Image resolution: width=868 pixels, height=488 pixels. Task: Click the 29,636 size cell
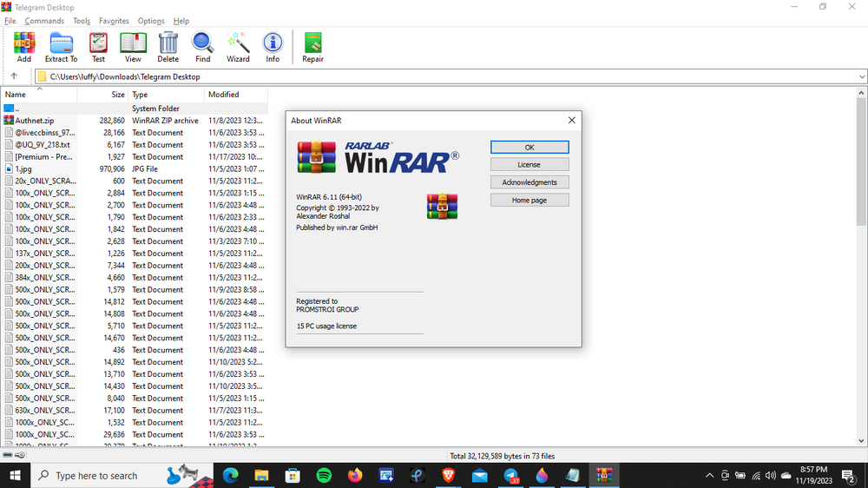click(x=114, y=434)
